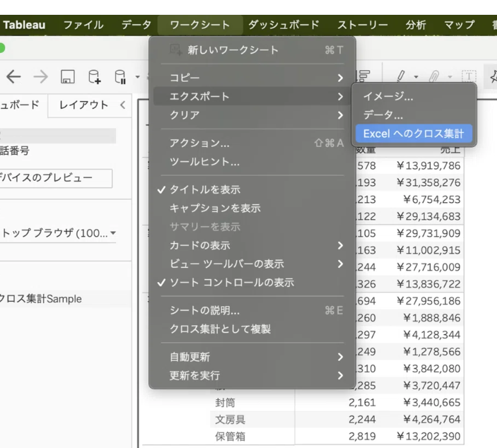Expand the クリア submenu
The height and width of the screenshot is (448, 497).
(x=252, y=115)
